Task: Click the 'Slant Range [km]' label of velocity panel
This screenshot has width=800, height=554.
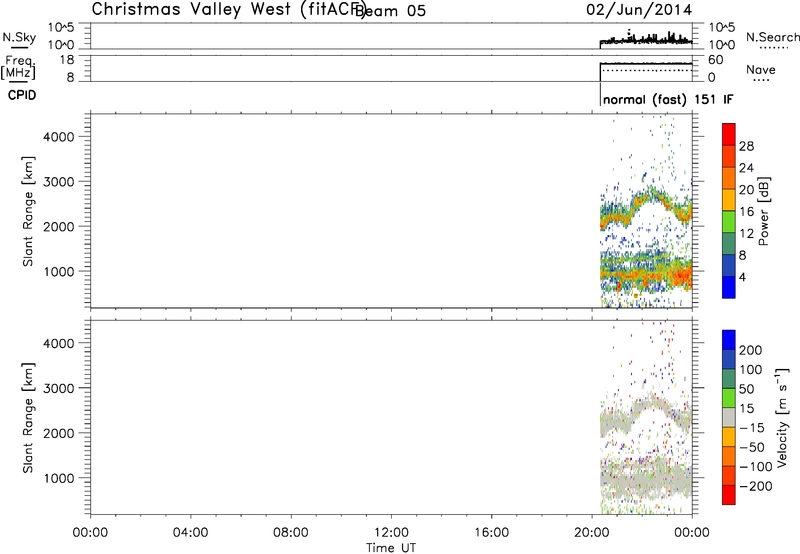Action: point(28,418)
